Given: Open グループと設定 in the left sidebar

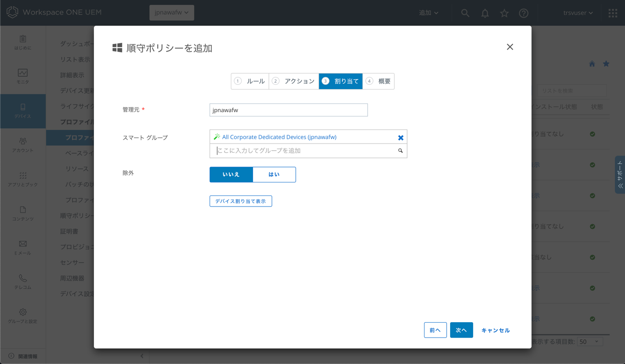Looking at the screenshot, I should 23,316.
